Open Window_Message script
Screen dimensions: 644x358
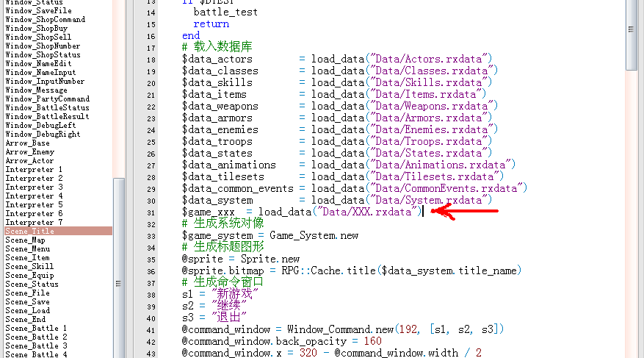(36, 90)
